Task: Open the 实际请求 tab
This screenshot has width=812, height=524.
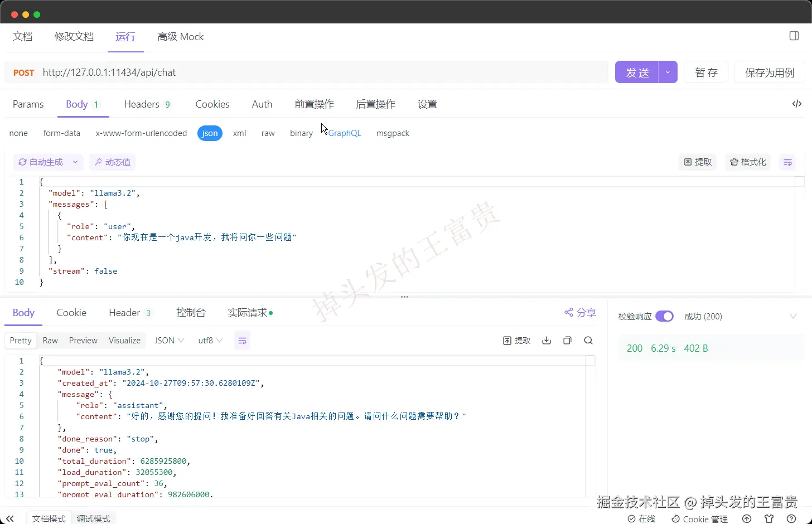Action: (x=250, y=313)
